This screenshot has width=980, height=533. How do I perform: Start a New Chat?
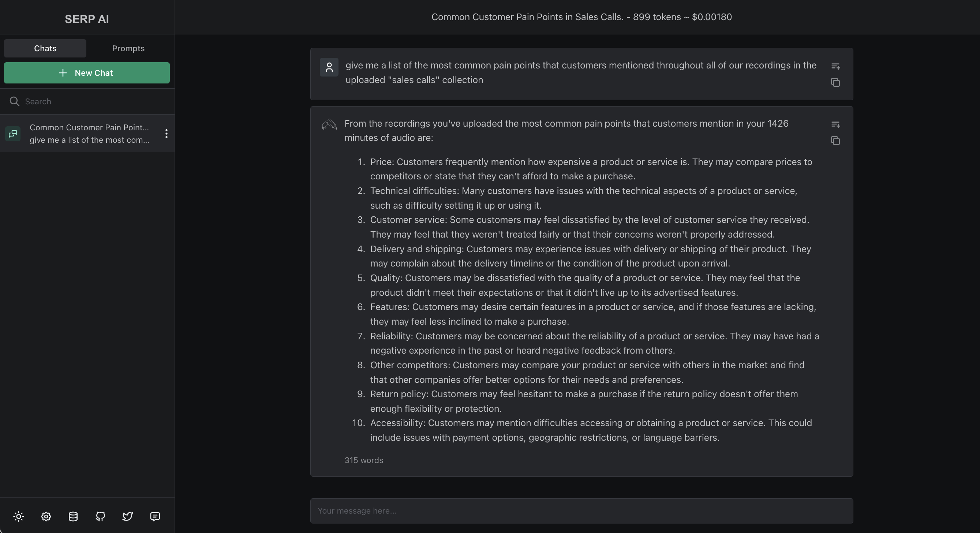point(87,72)
